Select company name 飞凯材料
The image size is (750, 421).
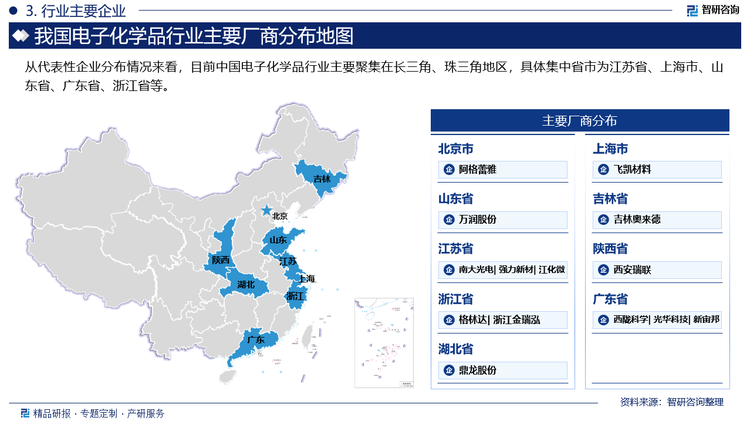pyautogui.click(x=632, y=169)
